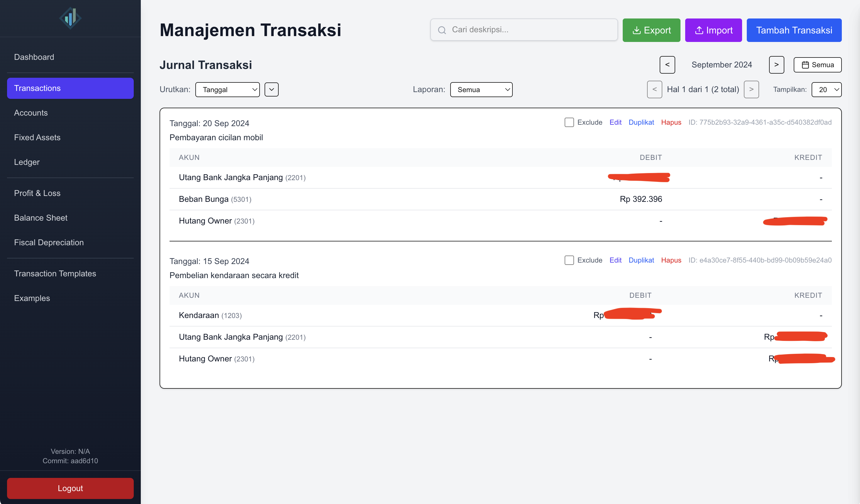This screenshot has width=860, height=504.
Task: Go to previous month with left arrow
Action: click(x=667, y=65)
